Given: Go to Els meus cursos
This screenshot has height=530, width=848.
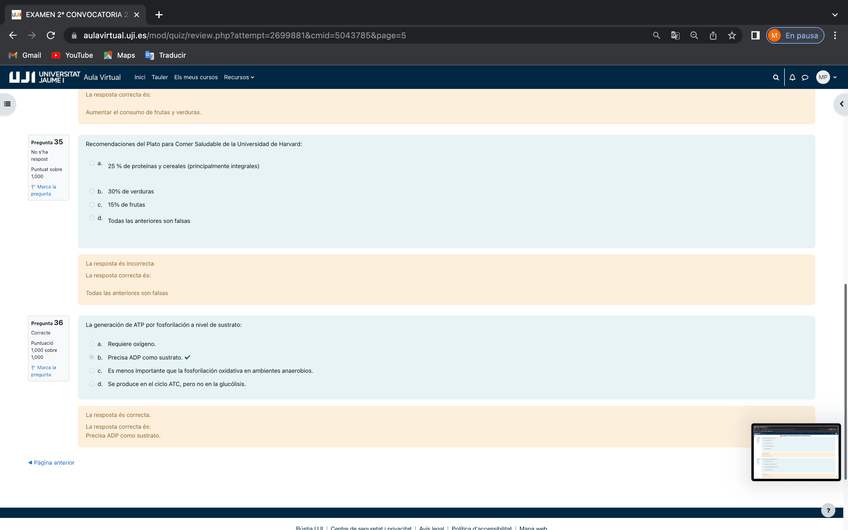Looking at the screenshot, I should [x=195, y=77].
